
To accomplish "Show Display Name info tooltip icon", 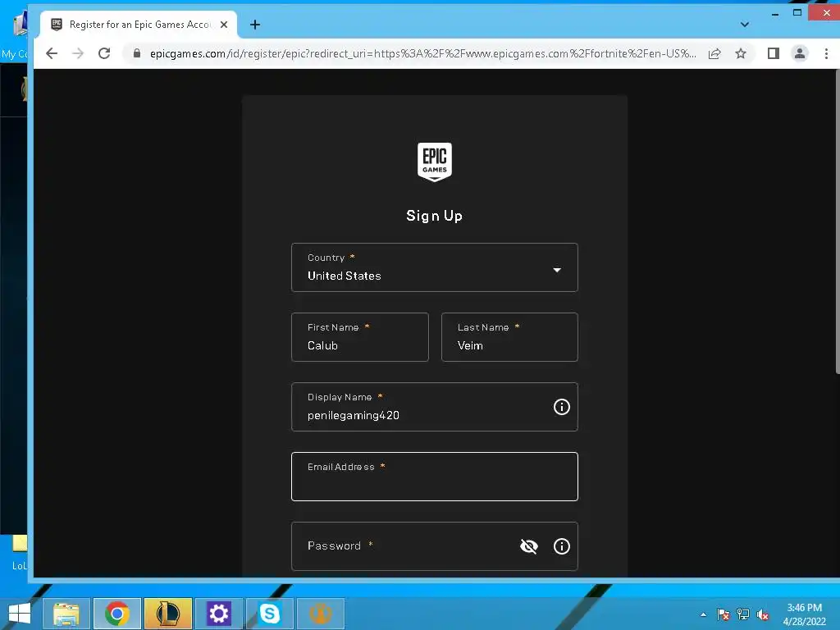I will 561,407.
